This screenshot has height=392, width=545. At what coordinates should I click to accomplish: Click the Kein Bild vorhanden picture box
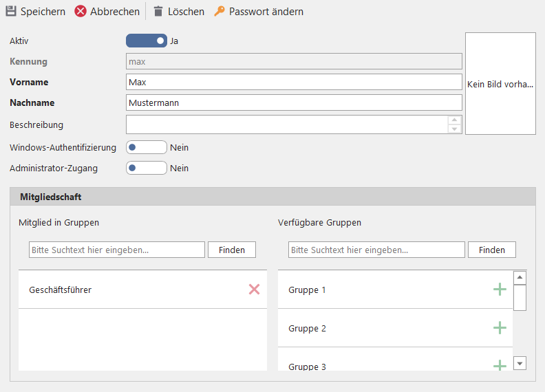500,84
